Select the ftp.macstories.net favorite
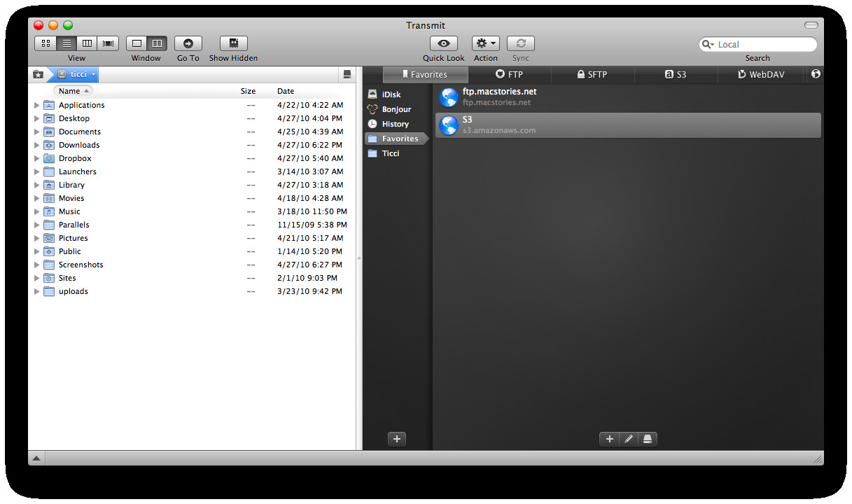 628,97
